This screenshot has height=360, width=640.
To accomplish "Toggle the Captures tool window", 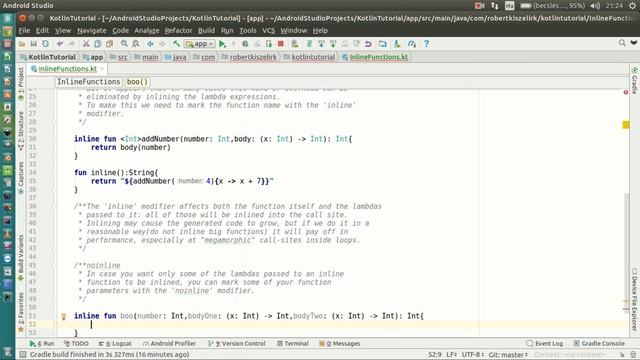I will 21,178.
